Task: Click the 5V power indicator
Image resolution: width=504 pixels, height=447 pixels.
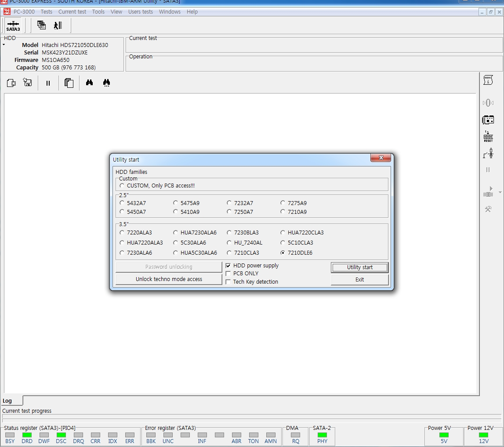Action: point(444,435)
